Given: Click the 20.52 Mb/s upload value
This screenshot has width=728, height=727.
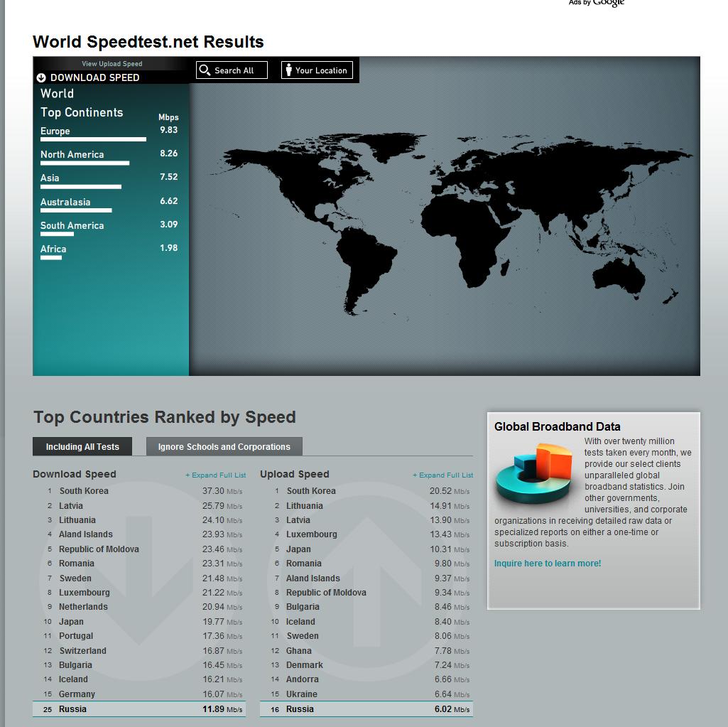Looking at the screenshot, I should click(450, 491).
